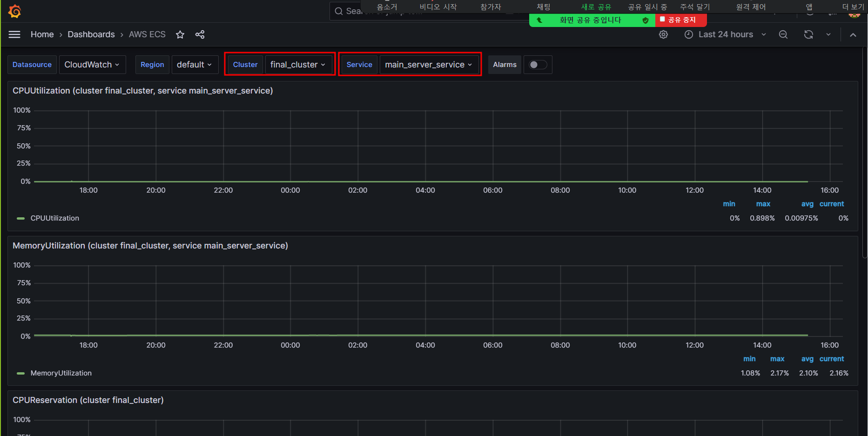
Task: Click the CPUUtilization panel title
Action: (x=142, y=91)
